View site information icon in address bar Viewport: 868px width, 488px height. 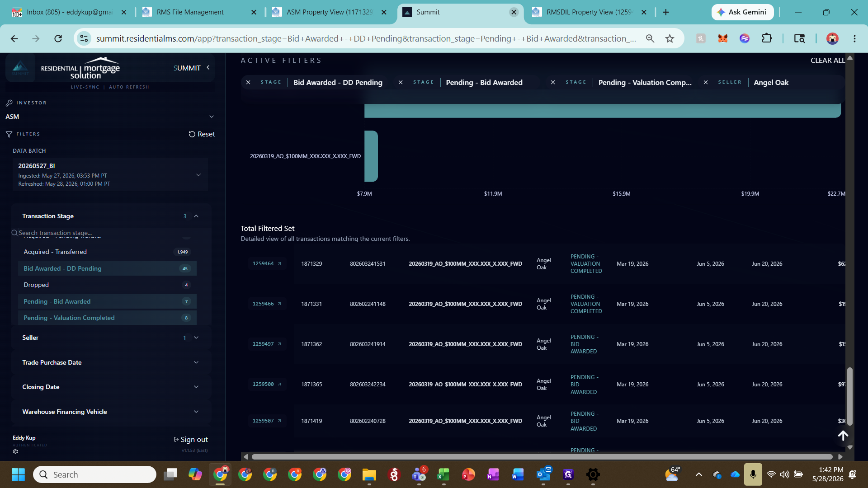coord(84,39)
